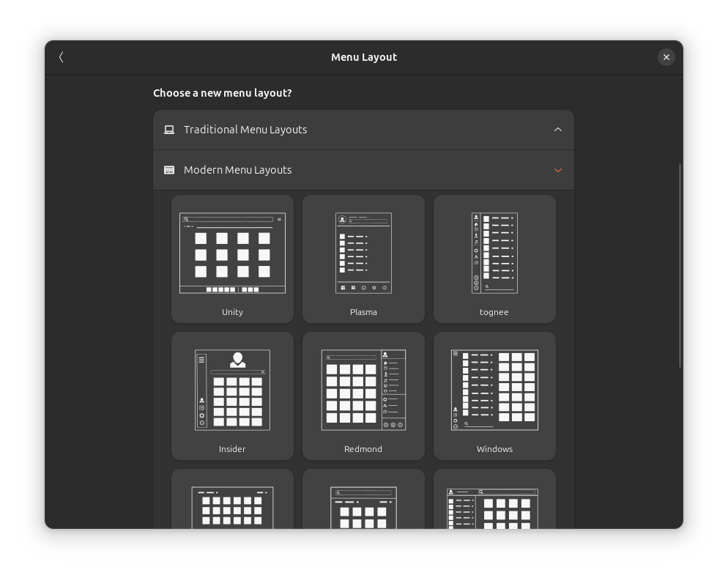Image resolution: width=728 pixels, height=578 pixels.
Task: Click the grid icon beside Modern Menu Layouts
Action: point(169,169)
